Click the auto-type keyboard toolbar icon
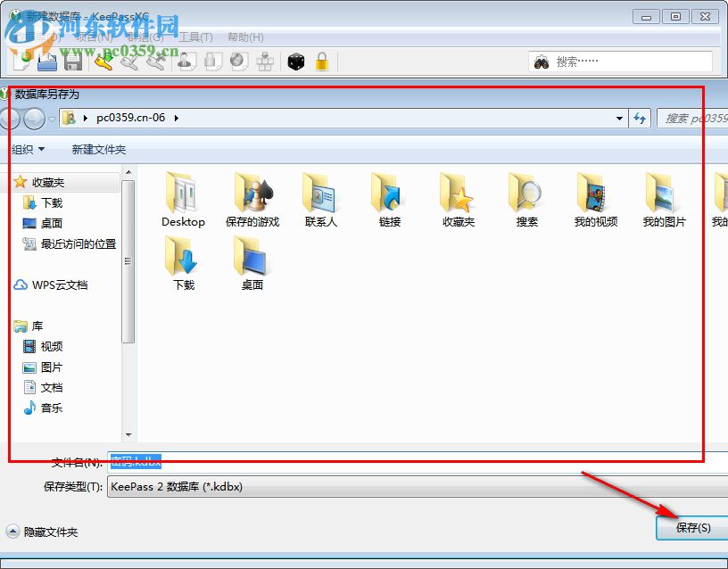The height and width of the screenshot is (569, 728). [x=265, y=62]
